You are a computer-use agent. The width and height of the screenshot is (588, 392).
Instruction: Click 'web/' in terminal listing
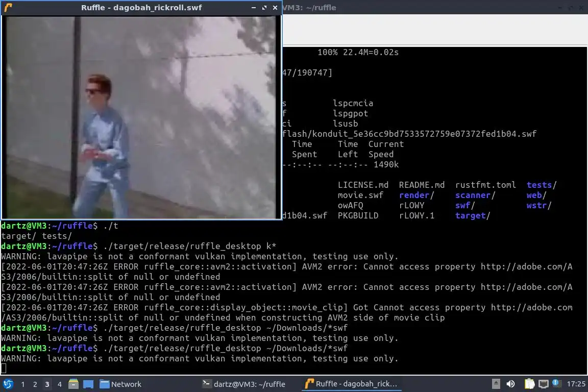tap(536, 195)
